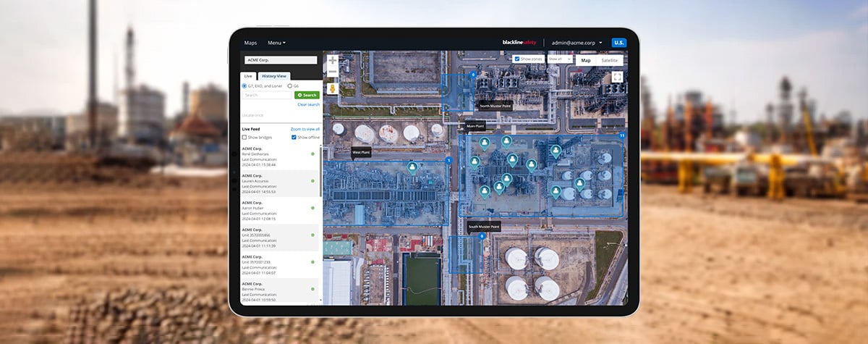Image resolution: width=868 pixels, height=344 pixels.
Task: Click the online status dot for Aaron Huber
Action: pyautogui.click(x=312, y=208)
